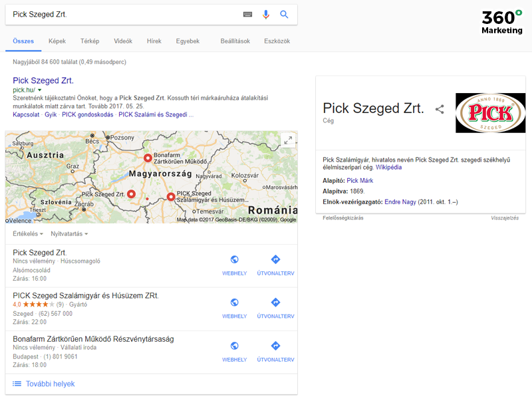This screenshot has width=532, height=407.
Task: Click the result count 84 600 találat text
Action: click(69, 62)
